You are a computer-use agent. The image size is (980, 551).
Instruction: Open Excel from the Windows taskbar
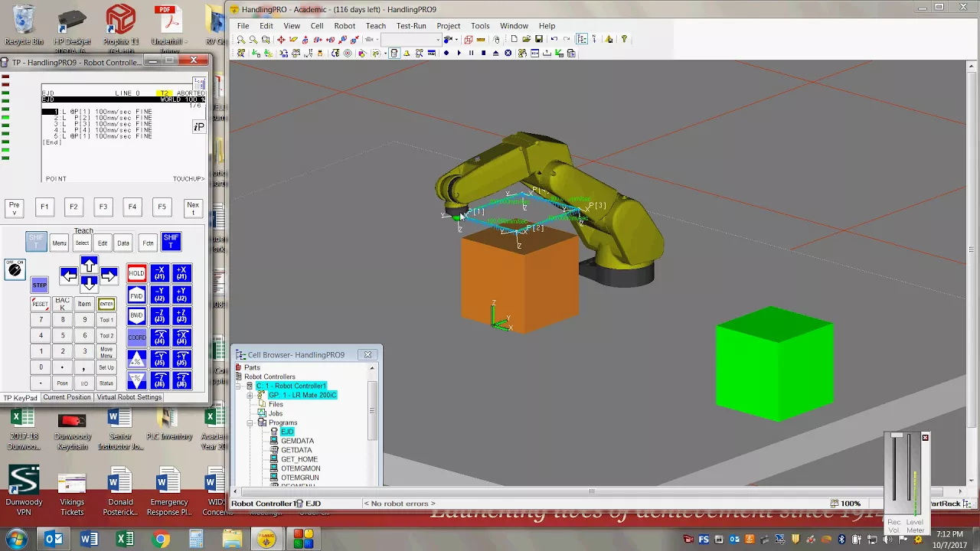coord(125,540)
